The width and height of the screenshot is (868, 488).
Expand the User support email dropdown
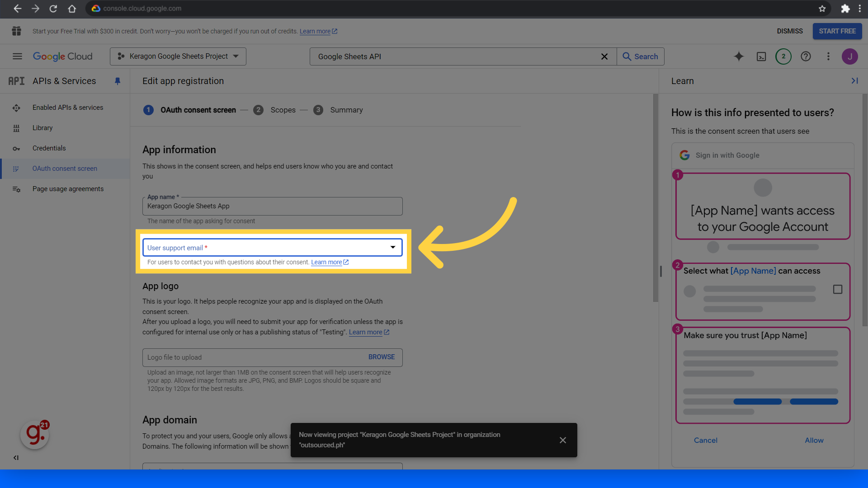click(x=273, y=248)
